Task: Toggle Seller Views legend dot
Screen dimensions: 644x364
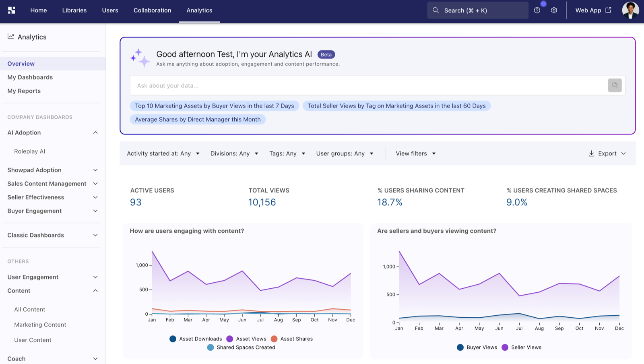Action: pyautogui.click(x=505, y=347)
